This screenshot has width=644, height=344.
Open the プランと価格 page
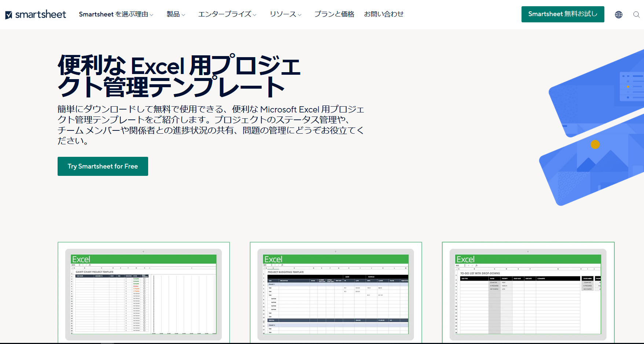tap(334, 14)
